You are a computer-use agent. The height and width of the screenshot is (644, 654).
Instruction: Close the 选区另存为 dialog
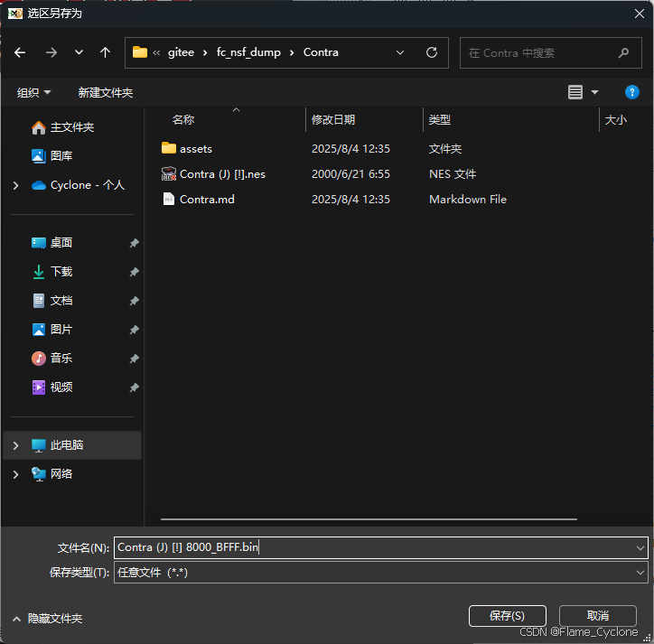[639, 14]
